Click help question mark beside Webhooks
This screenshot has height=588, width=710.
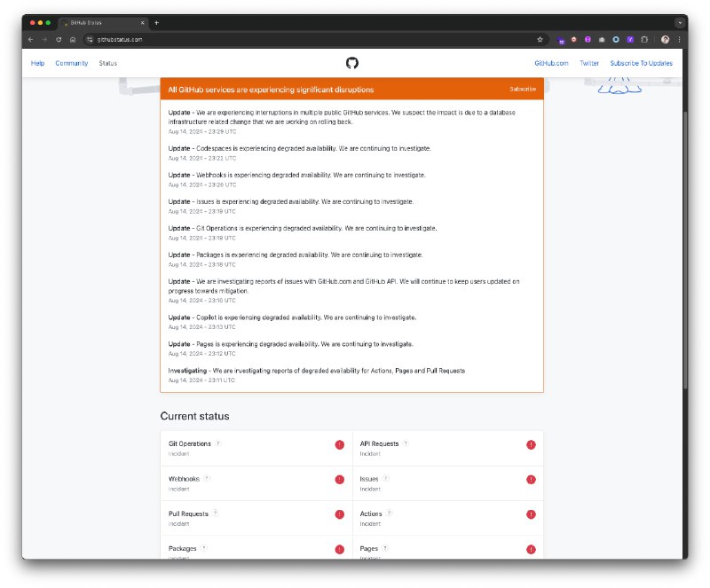tap(207, 478)
